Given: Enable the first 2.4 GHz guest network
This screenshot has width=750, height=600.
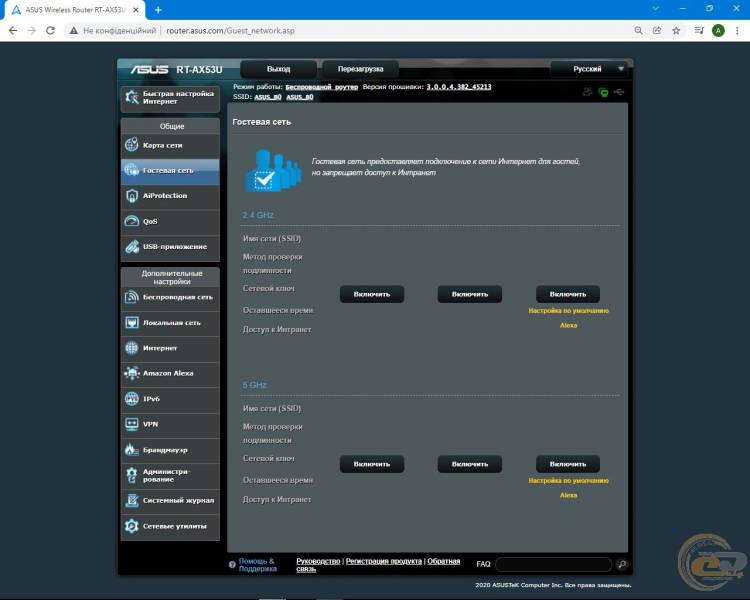Looking at the screenshot, I should coord(372,294).
